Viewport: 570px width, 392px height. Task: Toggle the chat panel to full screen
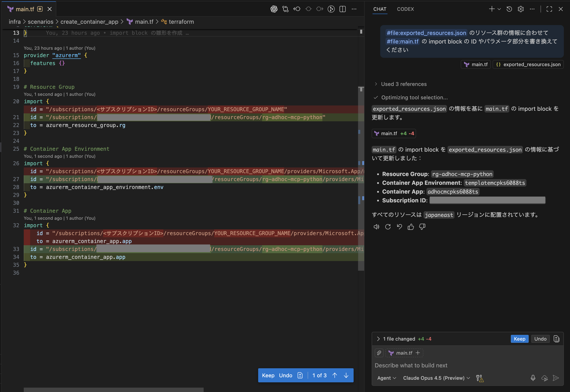[549, 9]
